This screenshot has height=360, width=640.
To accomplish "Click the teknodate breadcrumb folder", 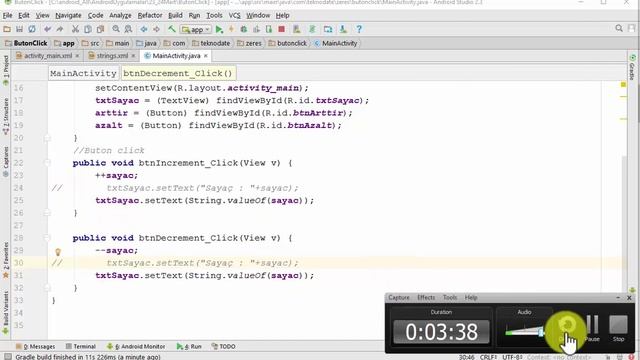I will coord(211,43).
